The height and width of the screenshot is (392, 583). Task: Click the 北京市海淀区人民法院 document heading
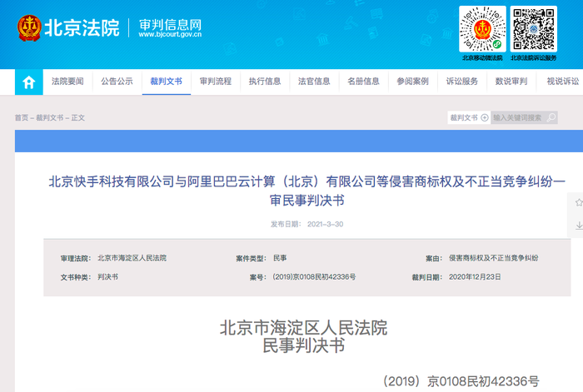tap(304, 328)
